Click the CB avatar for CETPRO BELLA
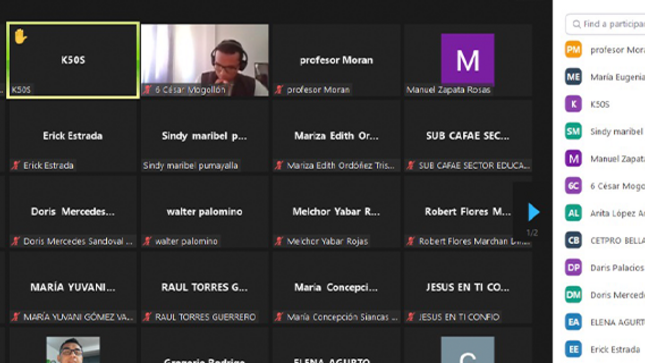645x363 pixels. coord(573,240)
